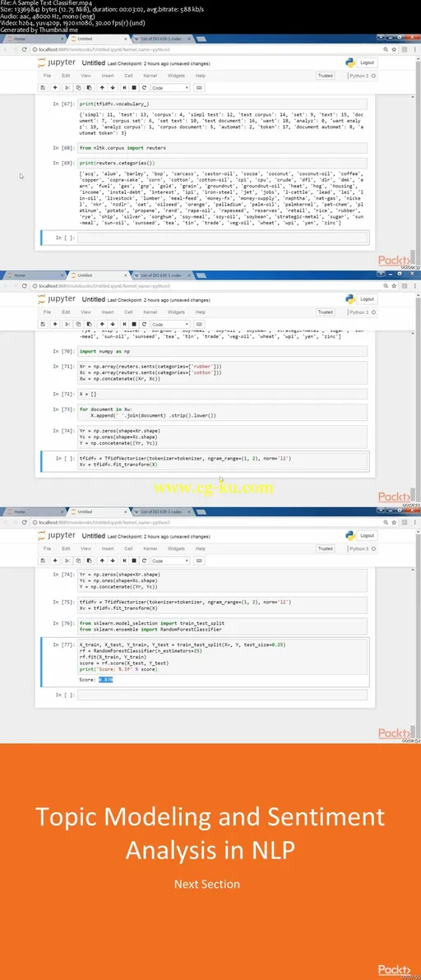Screen dimensions: 421x980
Task: Click copy-cell icon in frame with reuters.categories output
Action: click(78, 88)
